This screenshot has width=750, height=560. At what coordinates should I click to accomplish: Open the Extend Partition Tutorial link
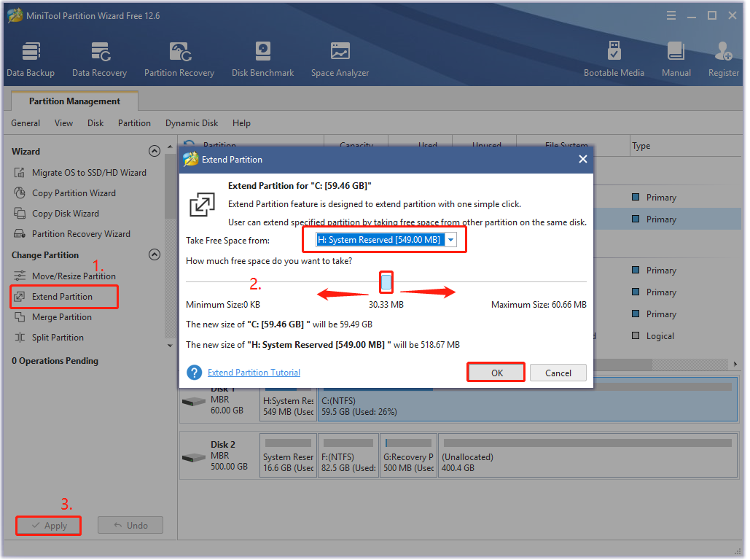point(254,373)
